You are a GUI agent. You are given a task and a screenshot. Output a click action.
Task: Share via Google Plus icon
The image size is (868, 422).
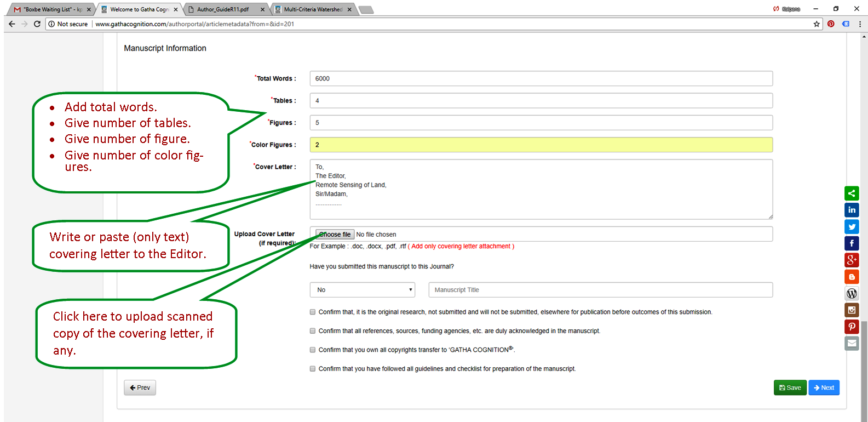point(852,260)
